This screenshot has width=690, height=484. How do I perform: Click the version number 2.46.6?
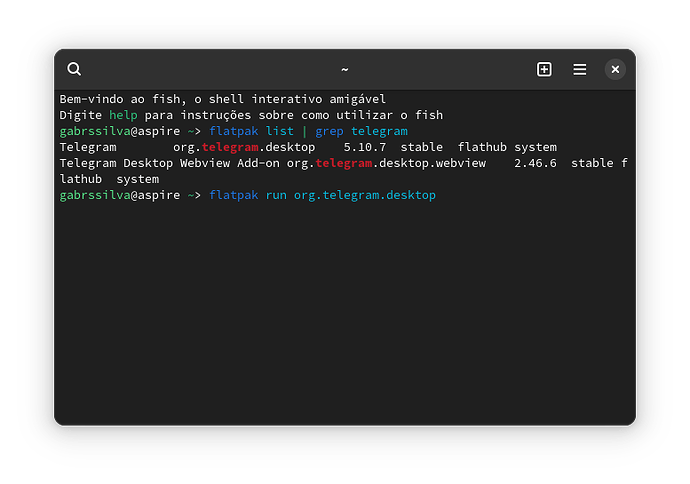pyautogui.click(x=536, y=163)
